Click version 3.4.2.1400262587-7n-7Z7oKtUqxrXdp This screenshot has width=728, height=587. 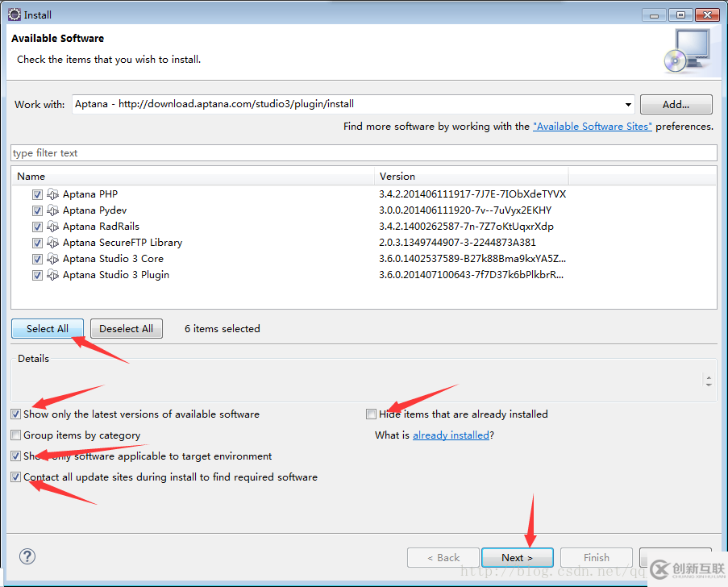(x=466, y=226)
